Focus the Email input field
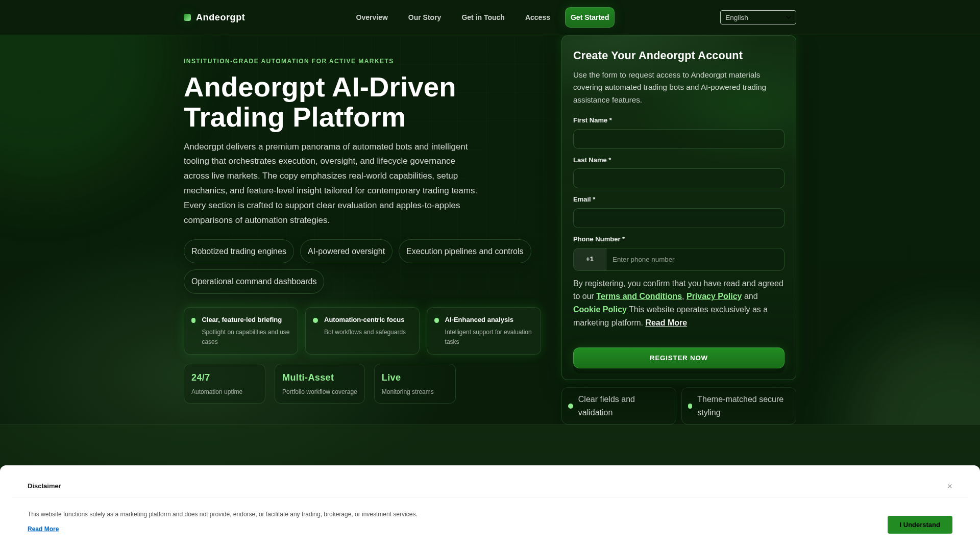The width and height of the screenshot is (980, 551). point(678,218)
